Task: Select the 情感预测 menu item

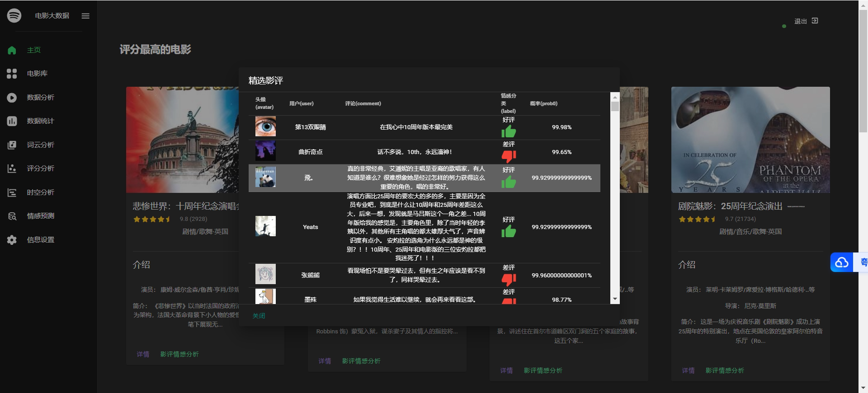Action: point(40,216)
